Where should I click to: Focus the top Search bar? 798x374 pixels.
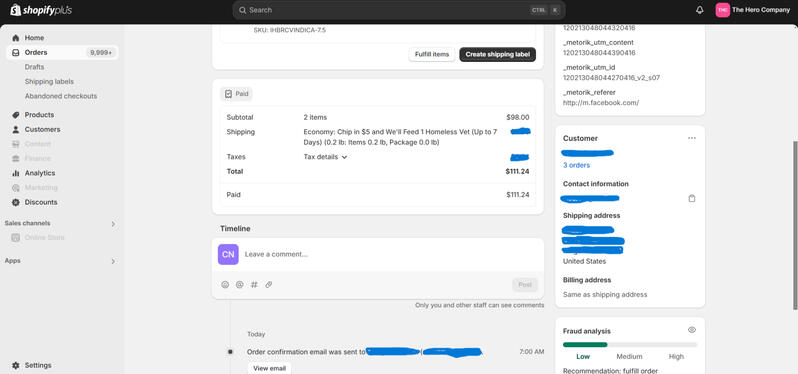click(398, 10)
